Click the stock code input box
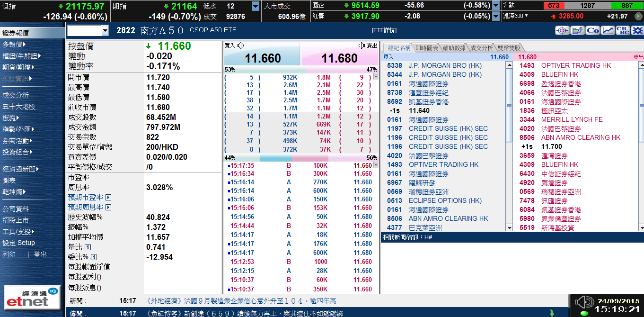The height and width of the screenshot is (317, 644). point(84,31)
